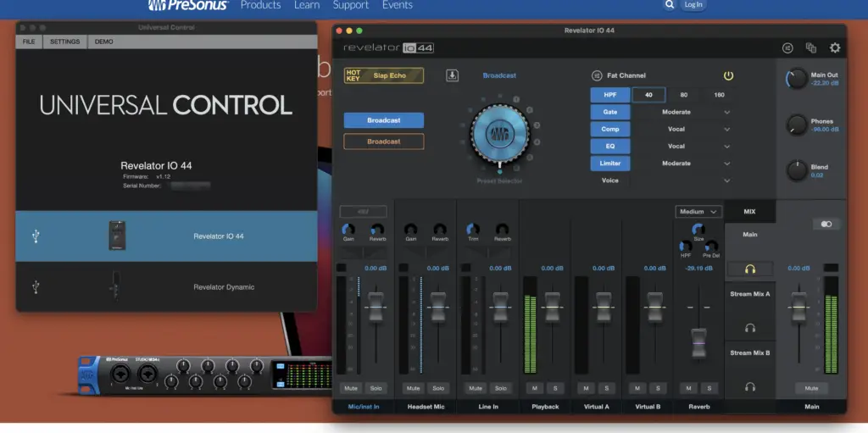Select the orange-outlined Broadcast preset button
The height and width of the screenshot is (433, 868).
point(384,142)
